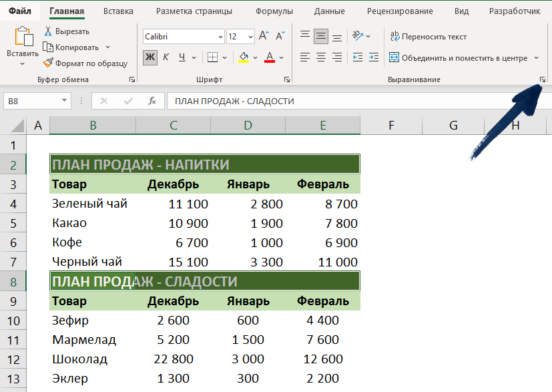Open the Вставка ribbon tab
This screenshot has height=392, width=552.
coord(119,11)
